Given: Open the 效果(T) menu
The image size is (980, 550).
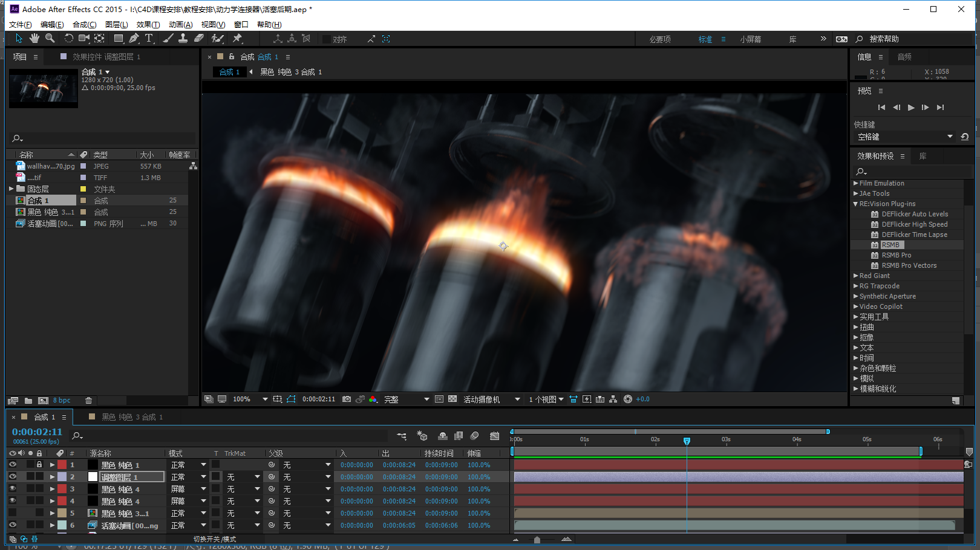Looking at the screenshot, I should (148, 25).
